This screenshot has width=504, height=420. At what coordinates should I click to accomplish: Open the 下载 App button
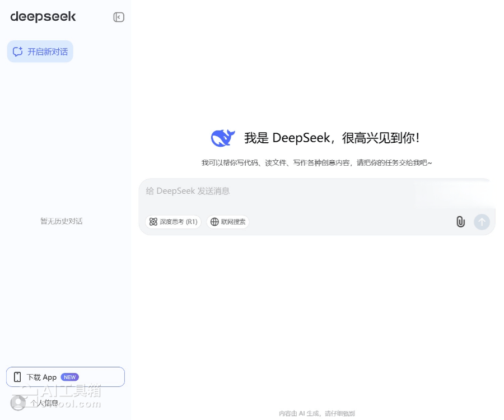65,377
